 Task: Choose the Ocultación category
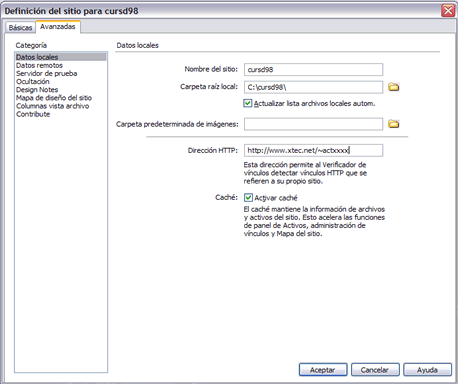point(33,82)
